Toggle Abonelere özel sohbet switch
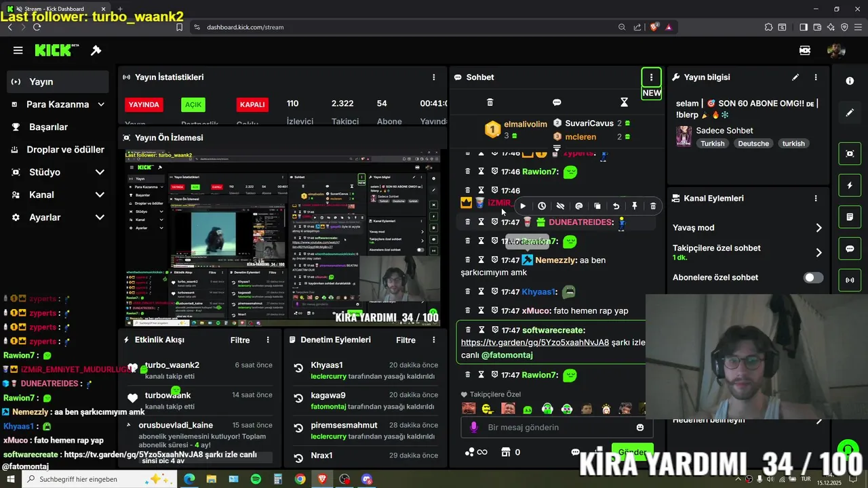 (813, 277)
